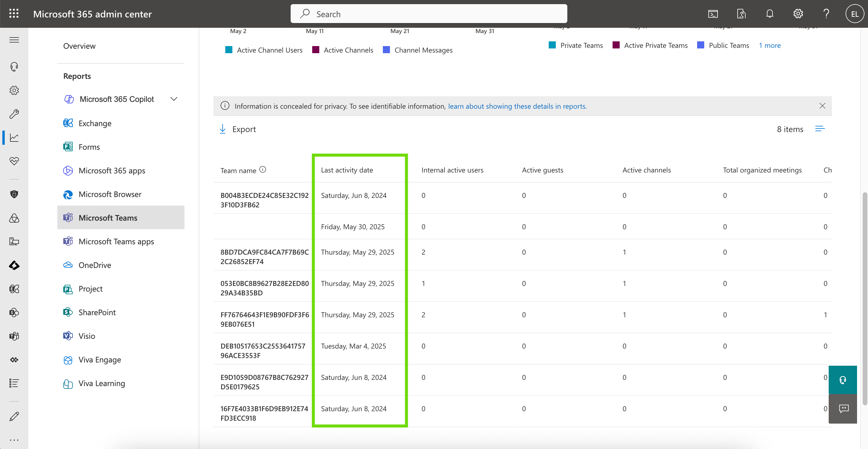
Task: Click the teal help headset floating button
Action: point(843,380)
